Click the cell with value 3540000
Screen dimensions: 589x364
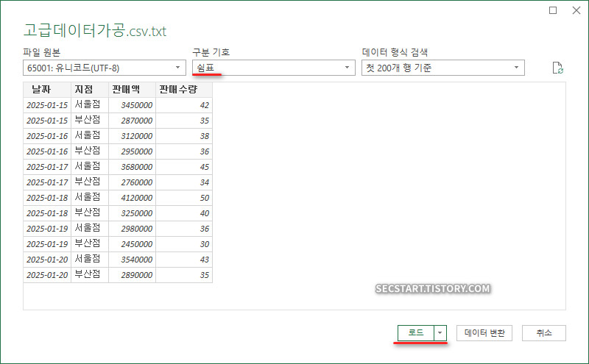[133, 260]
